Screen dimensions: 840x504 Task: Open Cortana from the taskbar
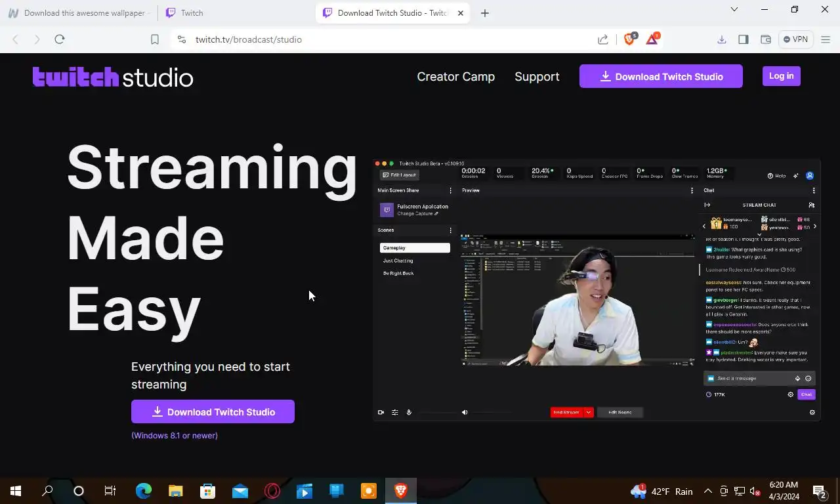coord(79,491)
